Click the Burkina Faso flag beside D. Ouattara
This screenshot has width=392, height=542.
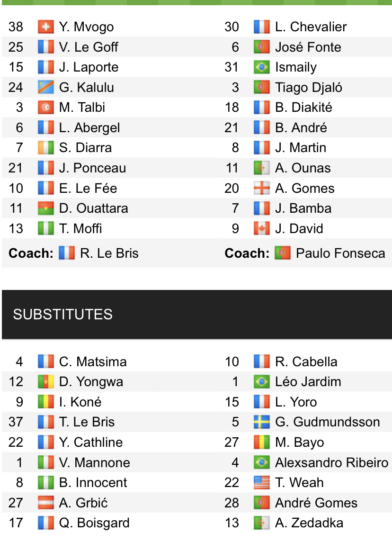point(45,208)
